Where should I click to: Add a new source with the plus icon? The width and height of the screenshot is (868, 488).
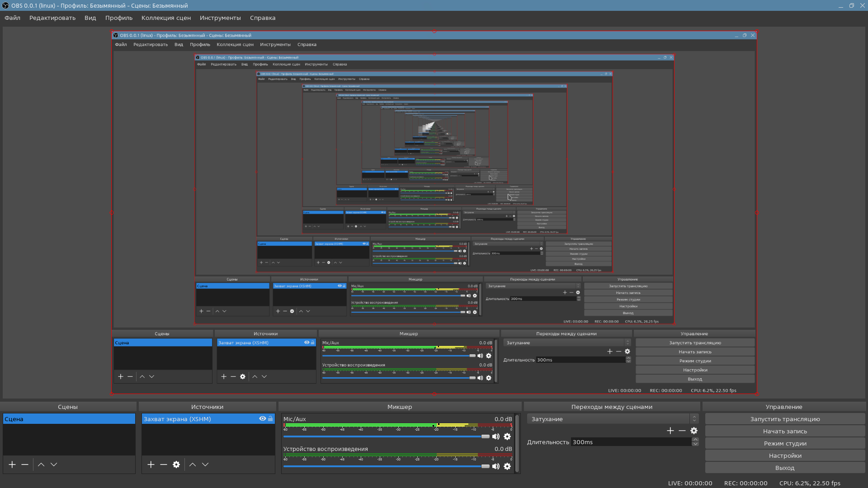(x=151, y=465)
